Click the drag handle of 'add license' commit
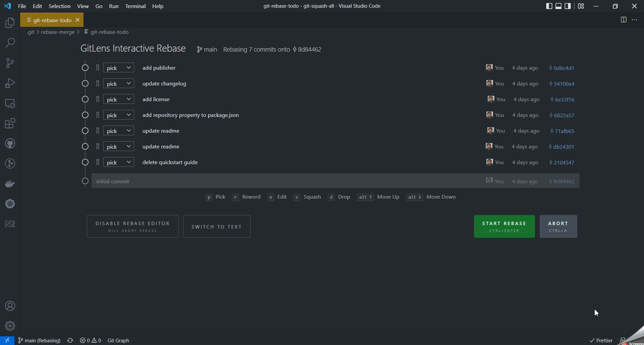 pos(98,99)
